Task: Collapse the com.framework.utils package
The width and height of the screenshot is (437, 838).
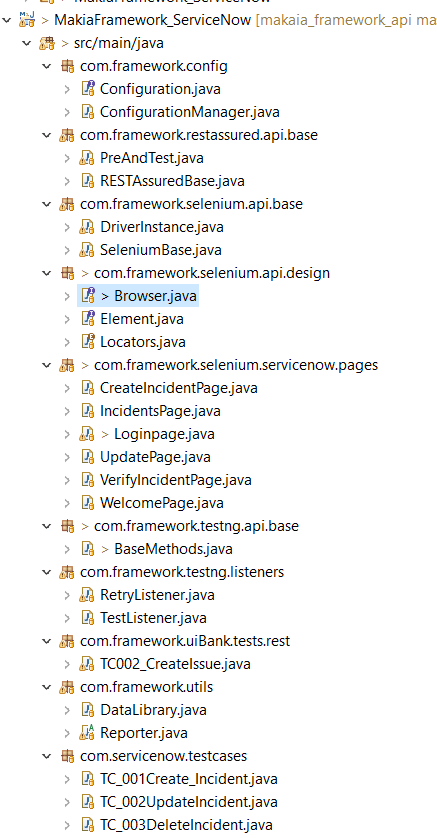Action: click(x=47, y=687)
